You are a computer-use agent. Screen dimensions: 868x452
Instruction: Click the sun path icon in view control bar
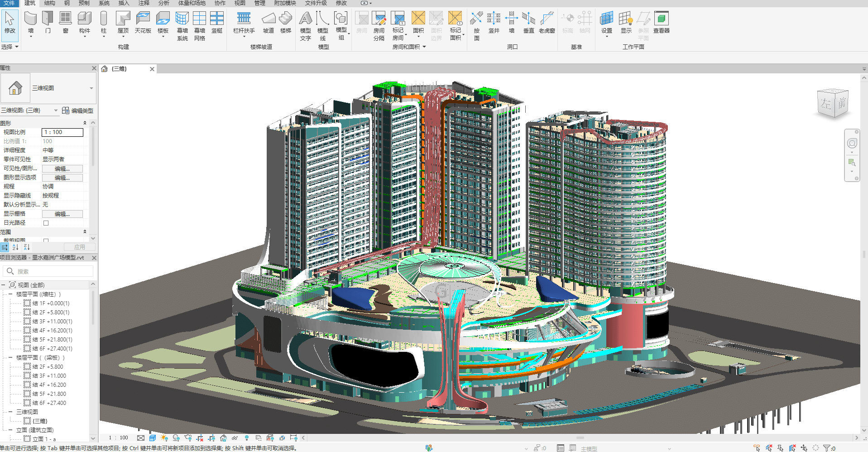pyautogui.click(x=164, y=438)
